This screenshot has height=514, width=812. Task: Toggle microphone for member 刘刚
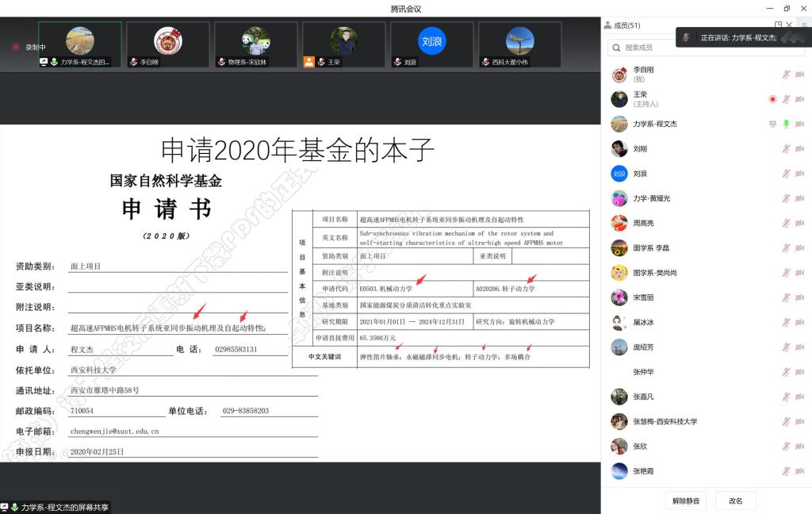tap(786, 149)
